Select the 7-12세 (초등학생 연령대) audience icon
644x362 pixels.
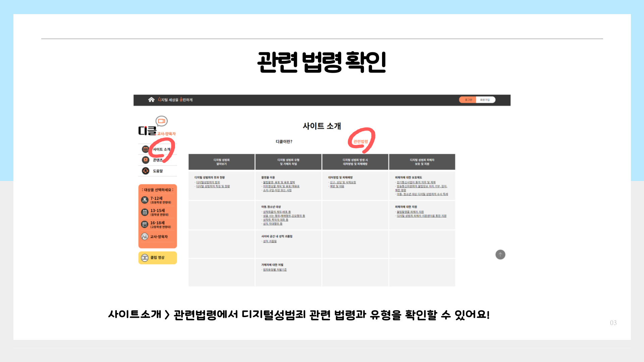click(x=145, y=199)
